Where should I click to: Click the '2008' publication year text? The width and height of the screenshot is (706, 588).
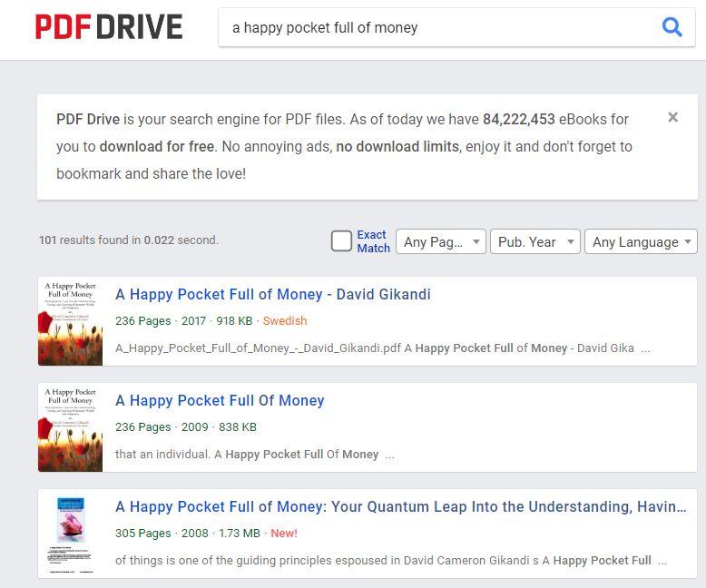pyautogui.click(x=194, y=534)
